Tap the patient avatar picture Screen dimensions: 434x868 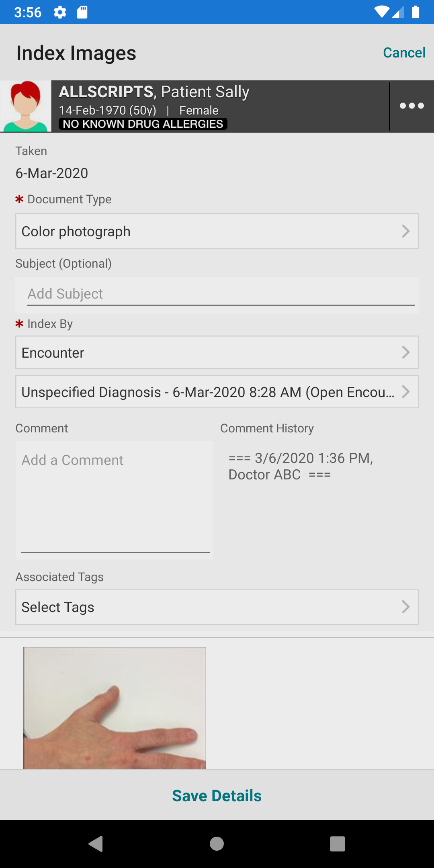26,106
